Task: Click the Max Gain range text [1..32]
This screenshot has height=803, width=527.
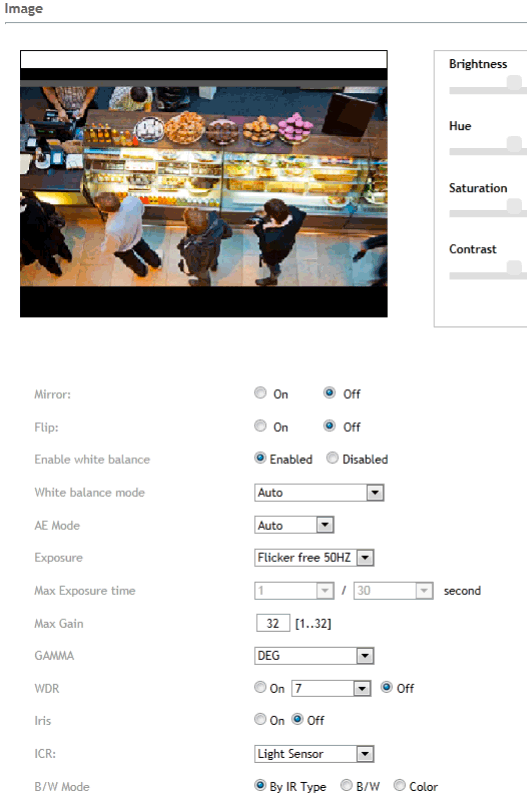Action: tap(313, 624)
